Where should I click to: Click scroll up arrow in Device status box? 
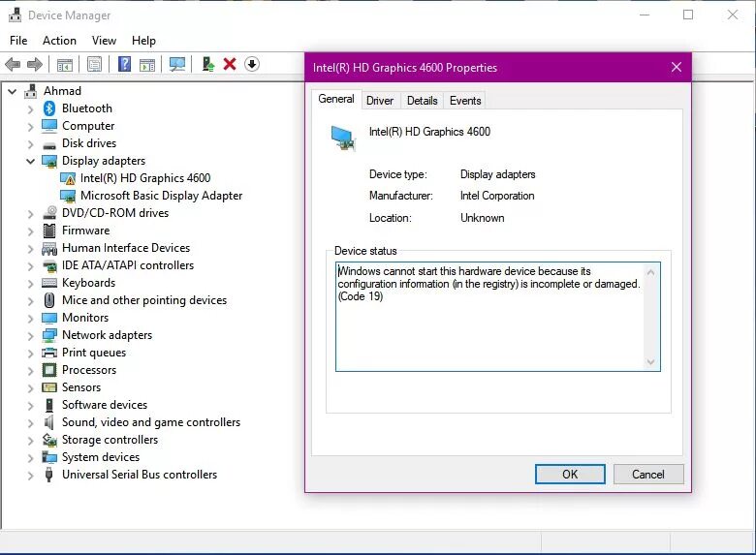(x=650, y=272)
